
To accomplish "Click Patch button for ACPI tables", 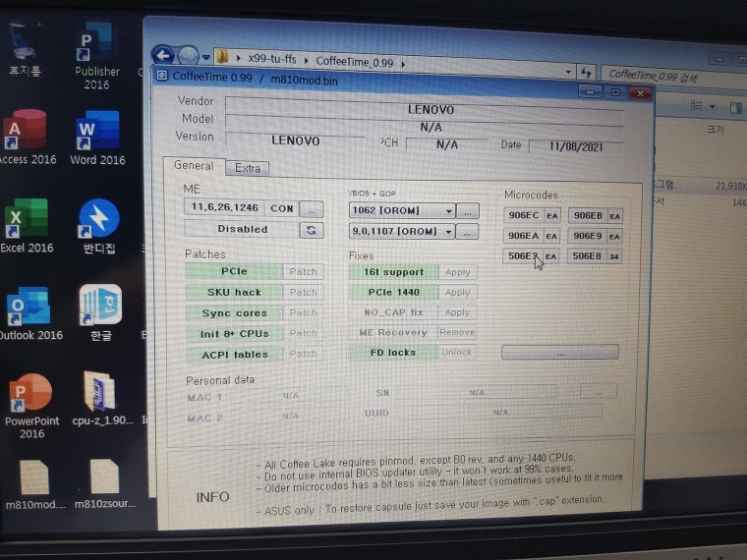I will point(303,354).
